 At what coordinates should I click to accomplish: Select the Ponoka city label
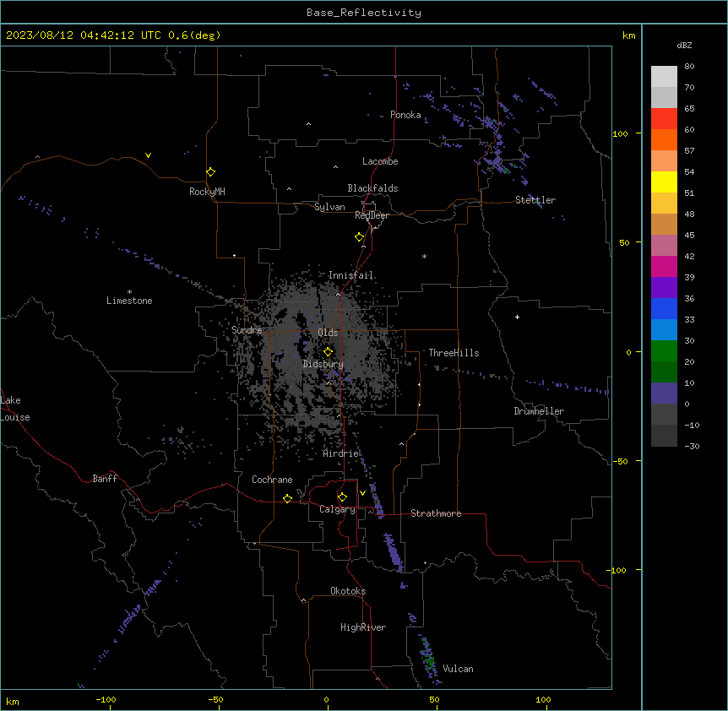[405, 115]
